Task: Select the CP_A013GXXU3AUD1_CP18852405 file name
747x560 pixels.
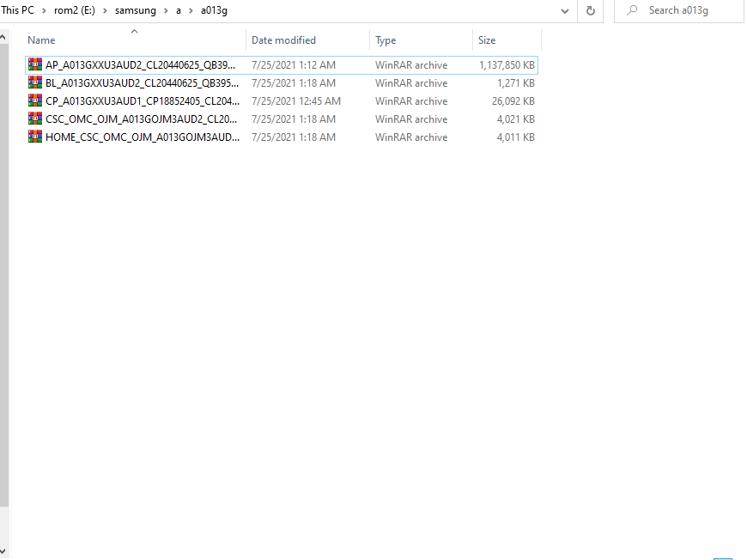Action: tap(143, 101)
